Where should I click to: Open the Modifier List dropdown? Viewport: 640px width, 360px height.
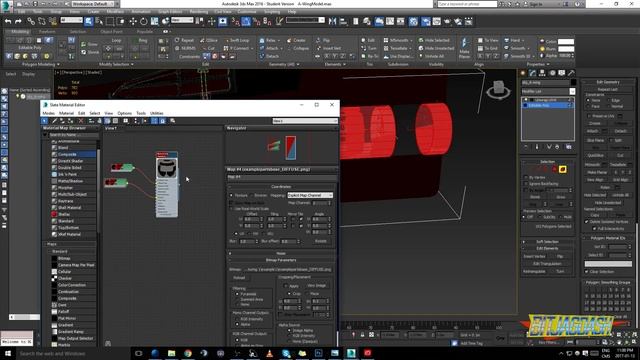pyautogui.click(x=548, y=91)
